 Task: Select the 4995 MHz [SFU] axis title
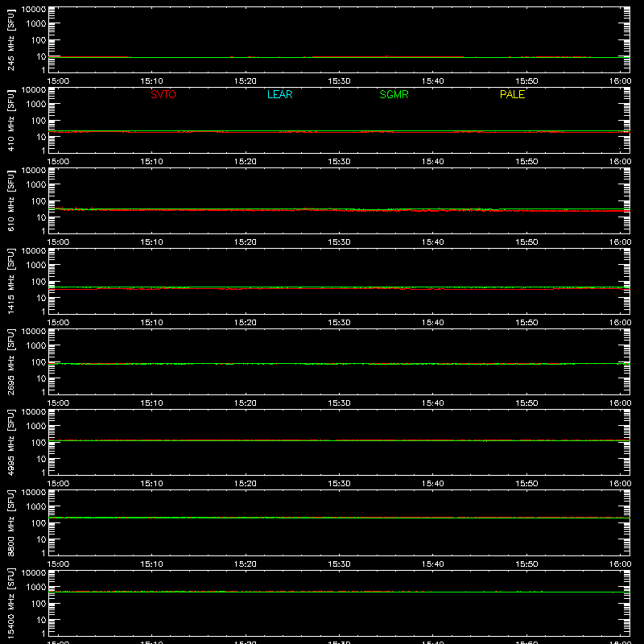[10, 442]
